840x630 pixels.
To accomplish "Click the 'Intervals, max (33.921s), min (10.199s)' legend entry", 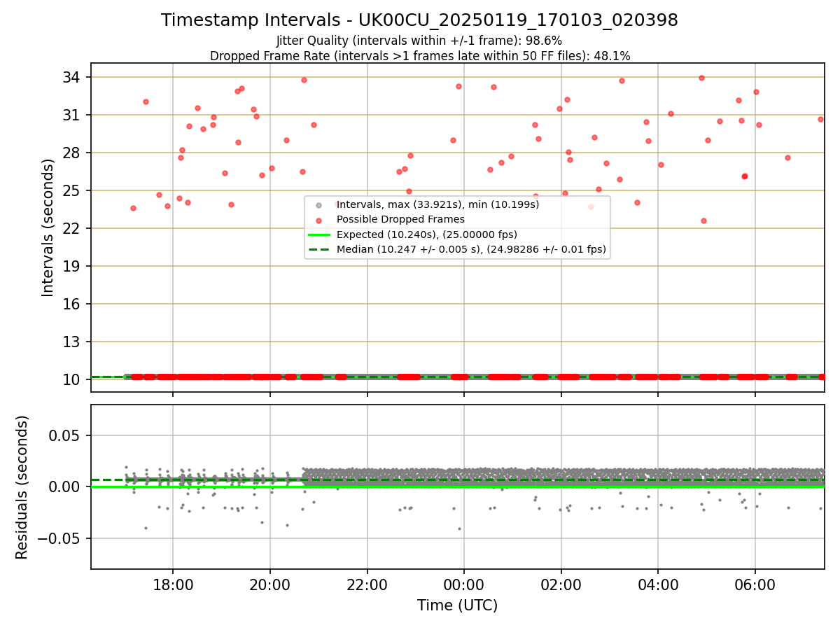I will (x=437, y=205).
